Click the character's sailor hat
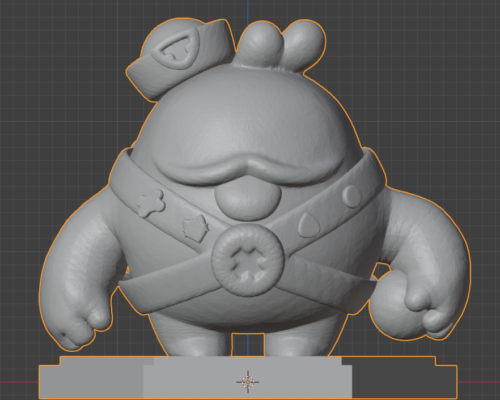Screen dimensions: 500x400 (180, 59)
